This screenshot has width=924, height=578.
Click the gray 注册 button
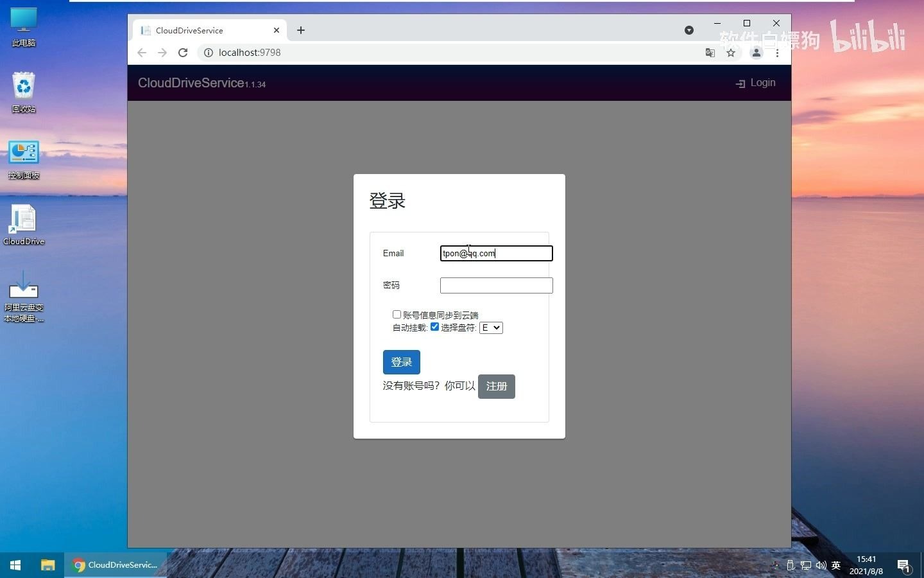point(497,387)
